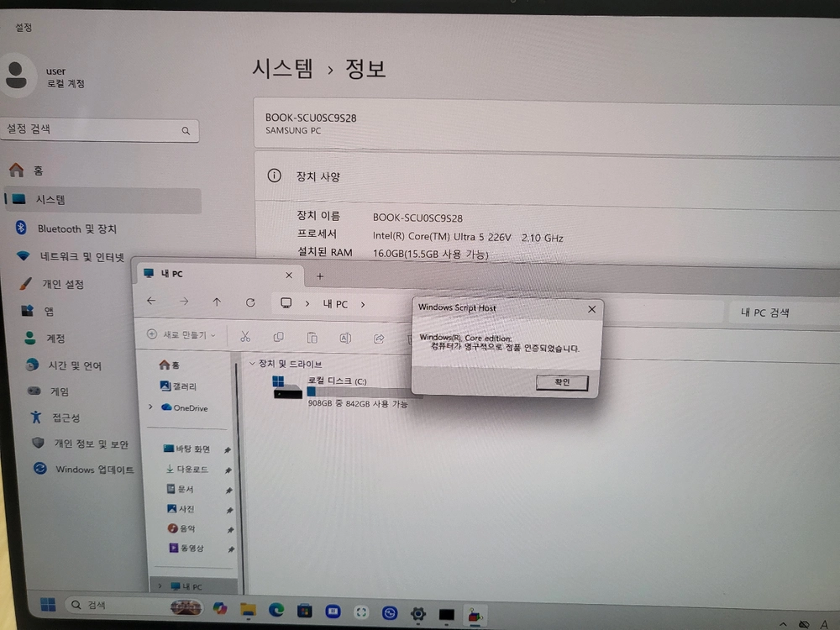840x630 pixels.
Task: Add a new Explorer tab with plus
Action: coord(320,276)
